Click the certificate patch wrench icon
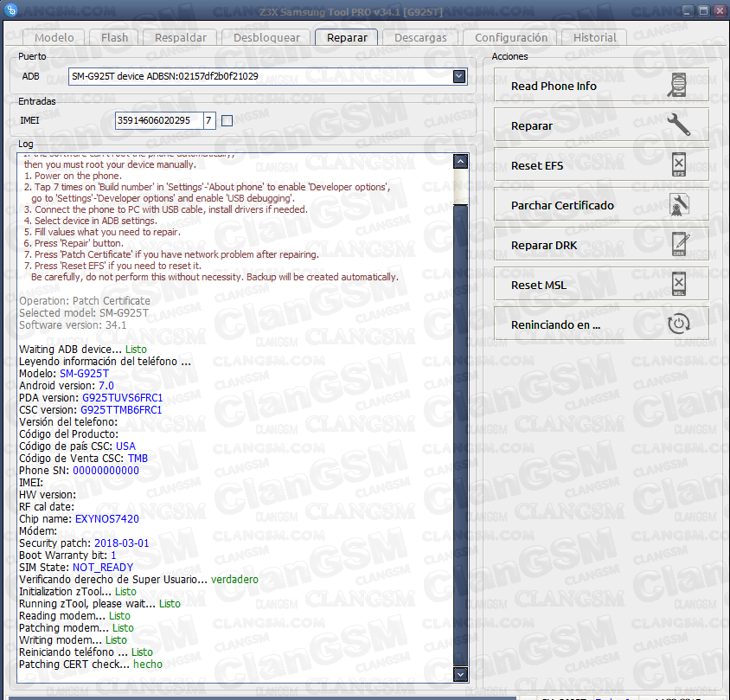 point(679,205)
